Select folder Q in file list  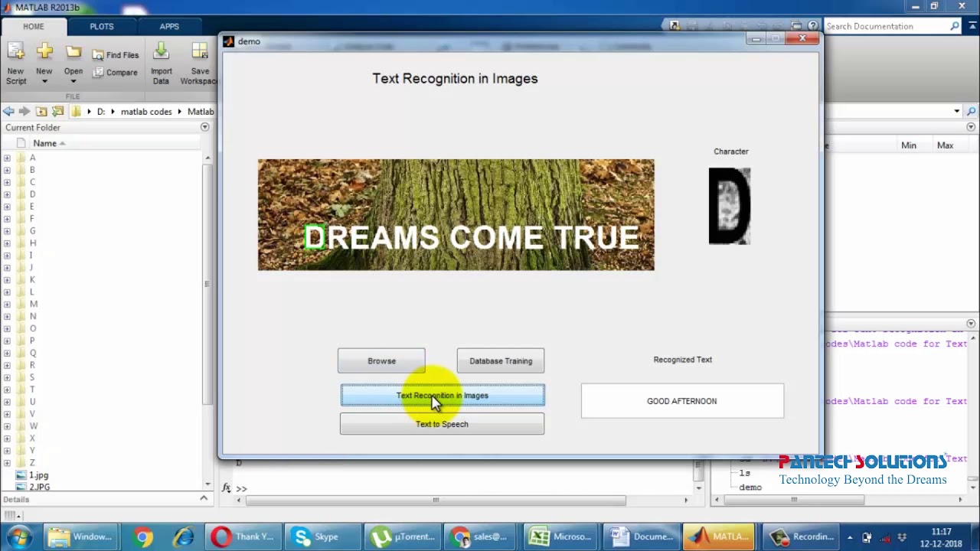point(32,353)
